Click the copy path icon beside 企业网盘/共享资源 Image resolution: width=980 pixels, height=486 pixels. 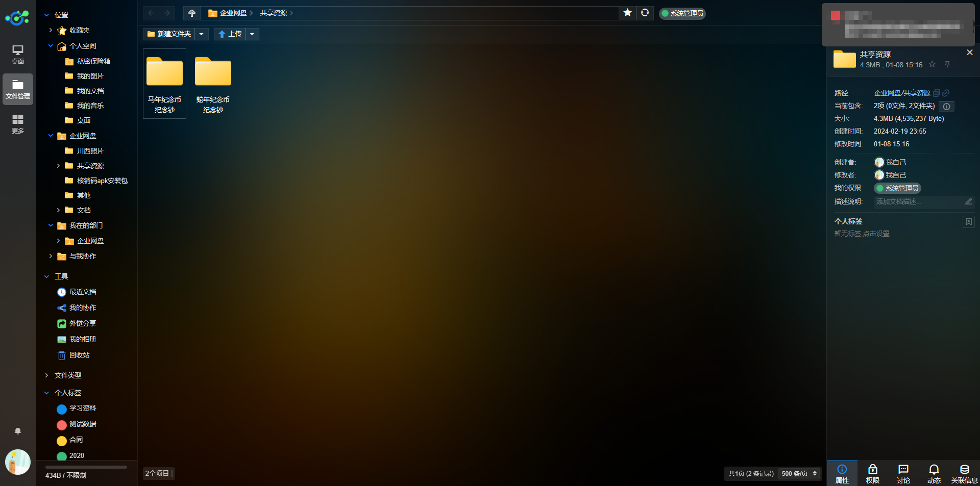pyautogui.click(x=936, y=93)
